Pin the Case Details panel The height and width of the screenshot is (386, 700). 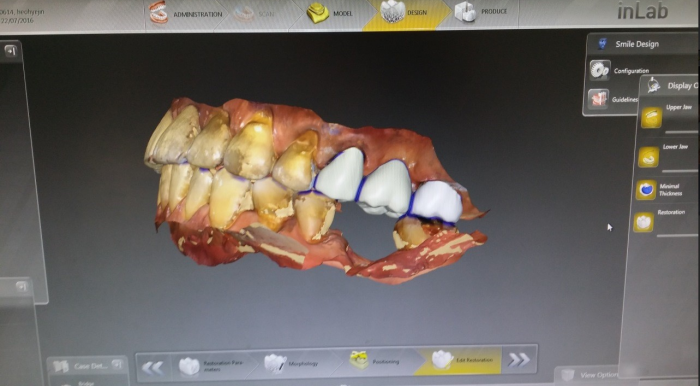(117, 365)
